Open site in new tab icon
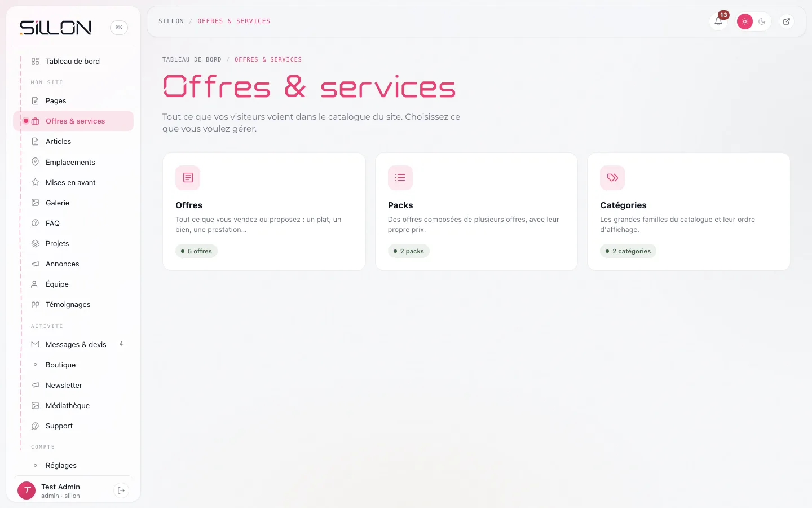 click(x=787, y=21)
